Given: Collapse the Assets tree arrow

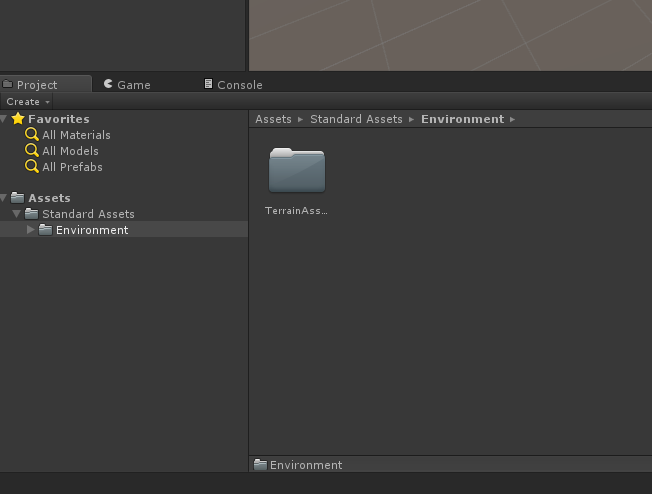Looking at the screenshot, I should (4, 198).
